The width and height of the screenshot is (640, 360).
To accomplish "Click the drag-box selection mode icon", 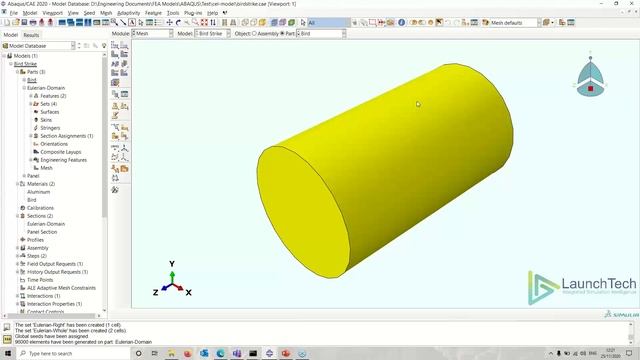I will click(372, 22).
